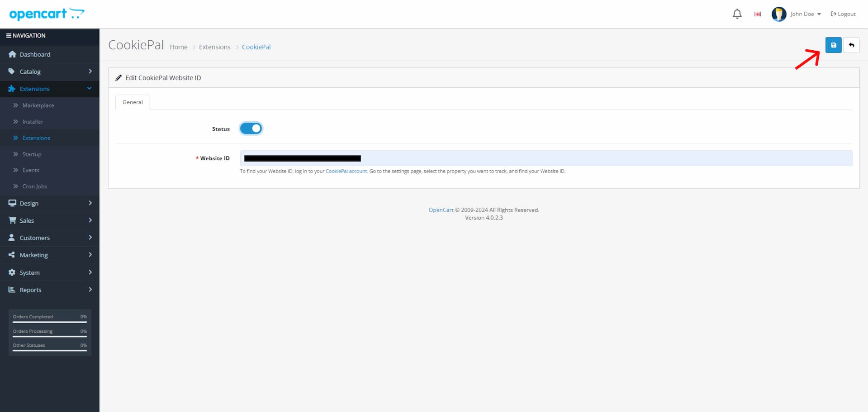This screenshot has width=868, height=412.
Task: Open Dashboard via the home icon
Action: (x=12, y=54)
